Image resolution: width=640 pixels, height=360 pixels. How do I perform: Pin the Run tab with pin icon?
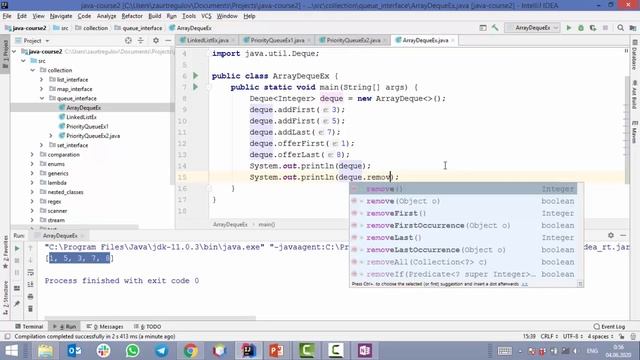[x=17, y=303]
